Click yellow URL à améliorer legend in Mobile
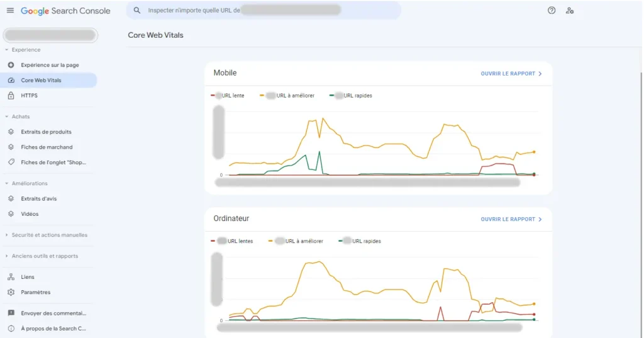The width and height of the screenshot is (644, 338). [x=287, y=96]
